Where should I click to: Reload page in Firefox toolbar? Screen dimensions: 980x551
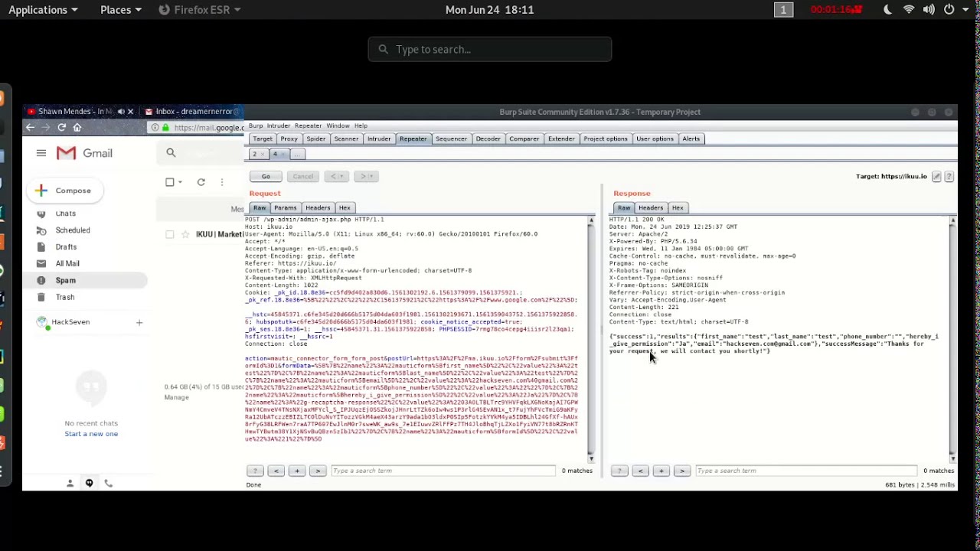pos(61,128)
